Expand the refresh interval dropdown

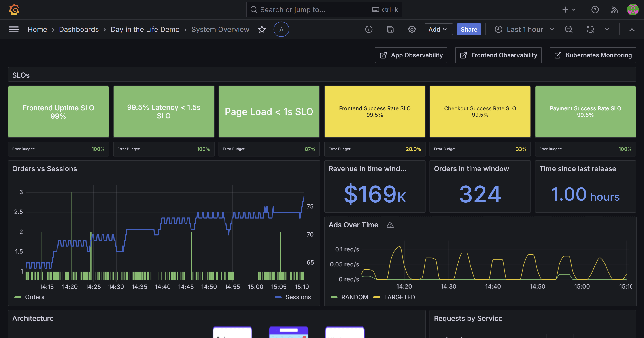point(607,30)
